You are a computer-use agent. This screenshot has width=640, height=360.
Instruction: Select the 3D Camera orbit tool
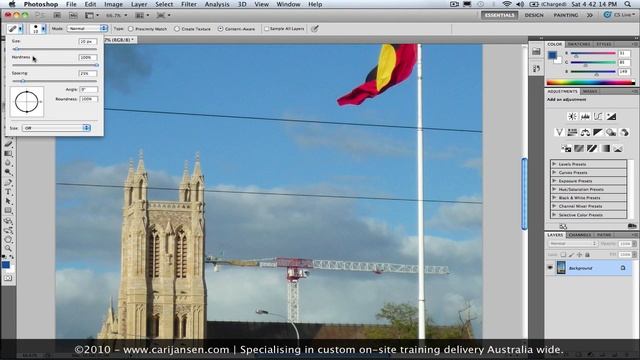tap(8, 230)
